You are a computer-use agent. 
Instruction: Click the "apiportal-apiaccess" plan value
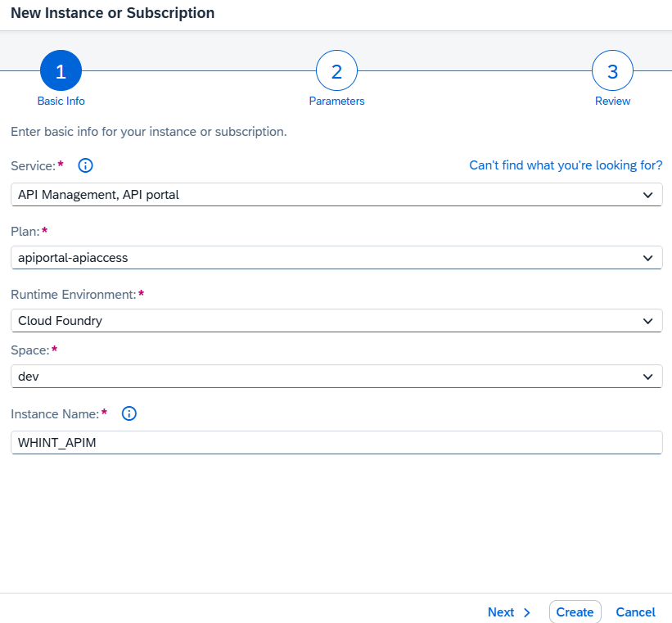click(x=73, y=258)
